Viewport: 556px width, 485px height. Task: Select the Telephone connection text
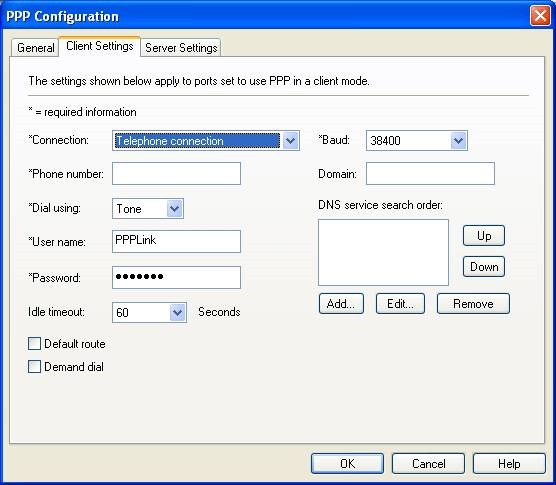click(170, 141)
